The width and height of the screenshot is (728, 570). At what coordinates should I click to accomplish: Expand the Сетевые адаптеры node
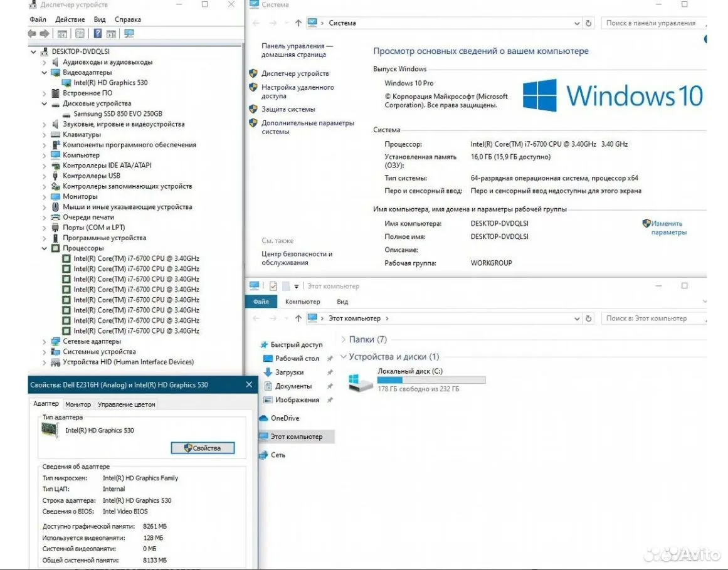click(x=44, y=342)
